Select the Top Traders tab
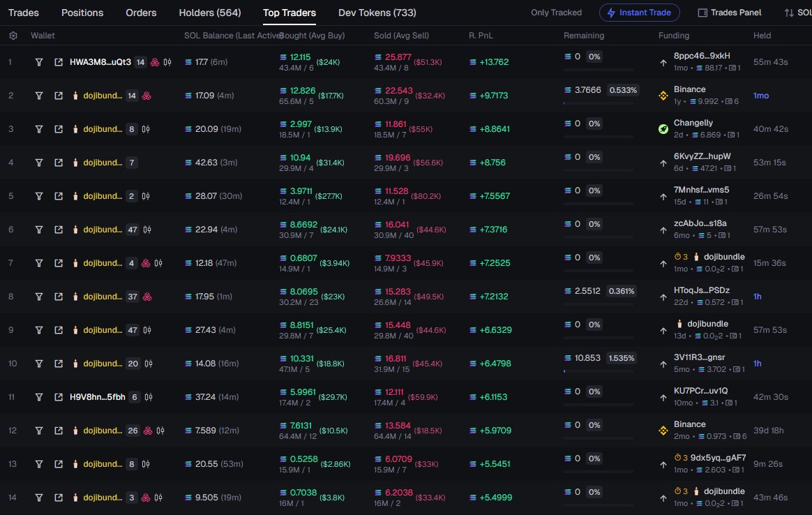812x515 pixels. point(290,13)
